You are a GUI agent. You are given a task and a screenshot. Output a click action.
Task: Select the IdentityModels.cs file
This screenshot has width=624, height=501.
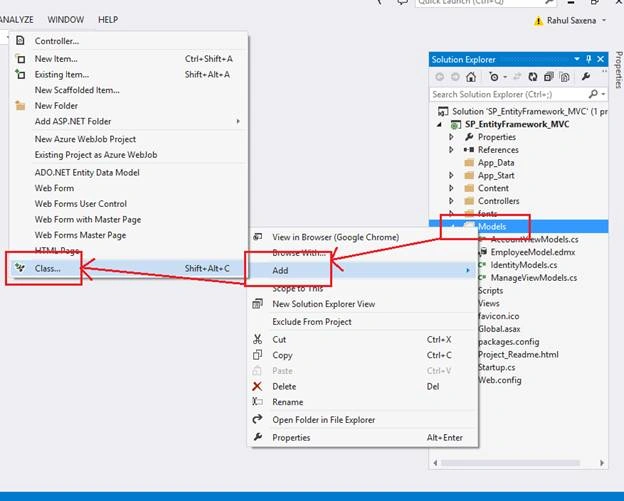[x=523, y=265]
